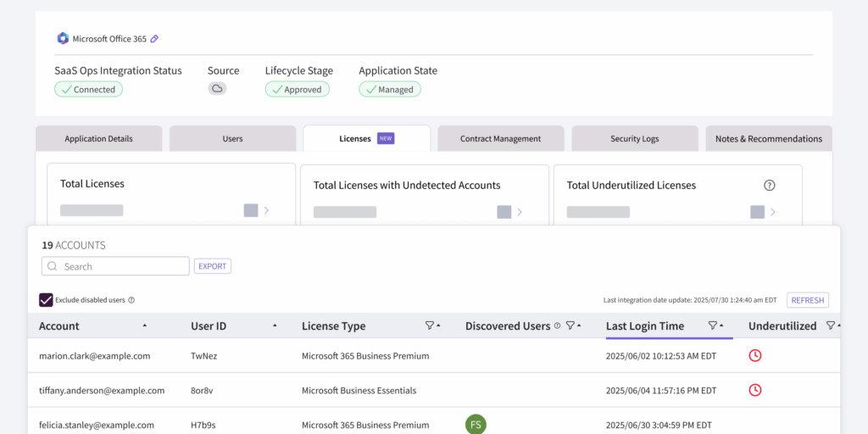Click the edit pencil icon beside Microsoft Office 365
The width and height of the screenshot is (868, 434).
click(154, 39)
